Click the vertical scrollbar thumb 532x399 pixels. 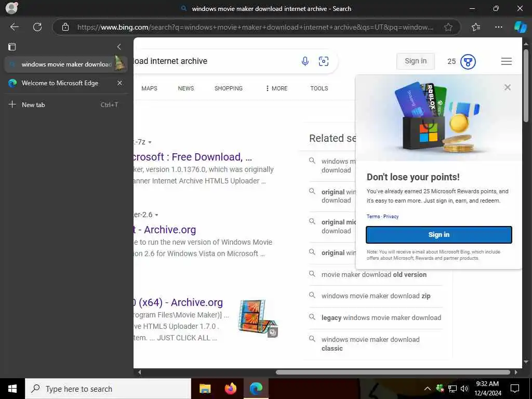[x=526, y=86]
